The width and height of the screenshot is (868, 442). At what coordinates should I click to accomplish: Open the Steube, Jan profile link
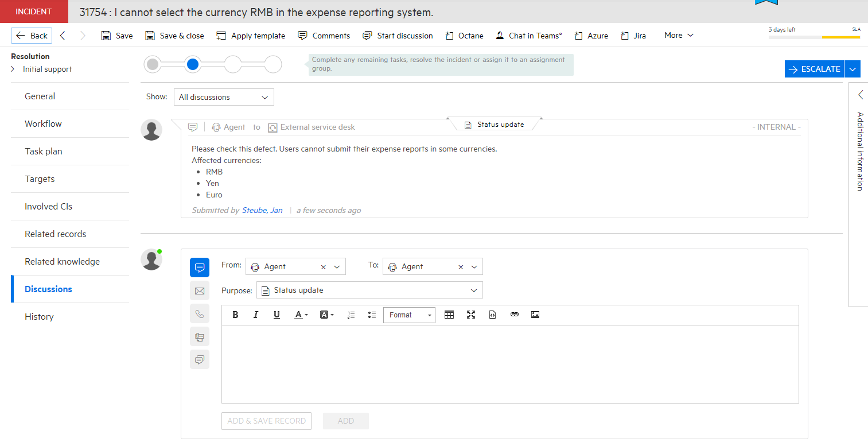point(262,210)
